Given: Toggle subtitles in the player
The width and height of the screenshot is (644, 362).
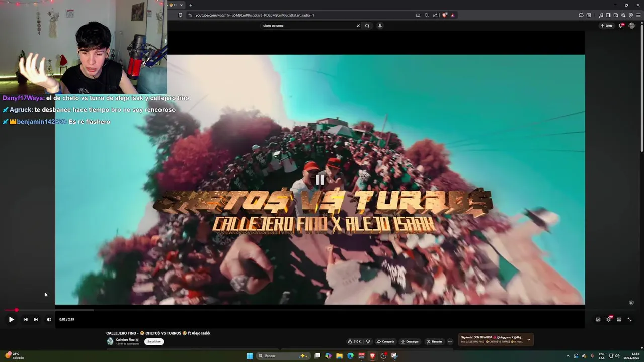Looking at the screenshot, I should (598, 319).
